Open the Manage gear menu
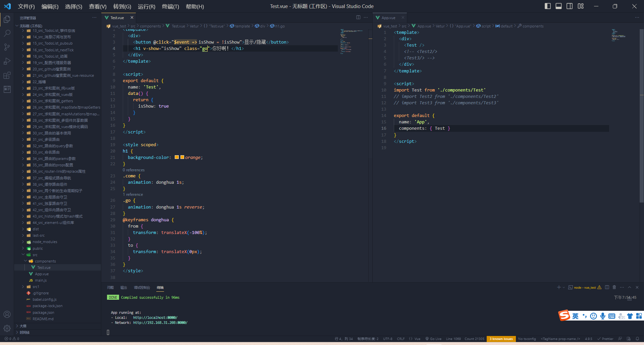 pos(7,329)
